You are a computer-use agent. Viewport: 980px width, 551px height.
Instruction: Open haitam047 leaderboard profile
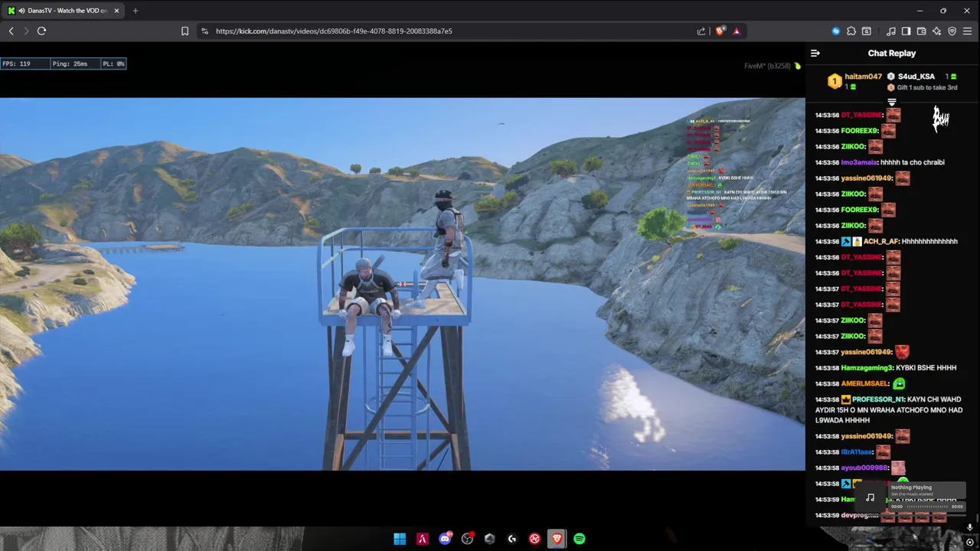coord(863,77)
